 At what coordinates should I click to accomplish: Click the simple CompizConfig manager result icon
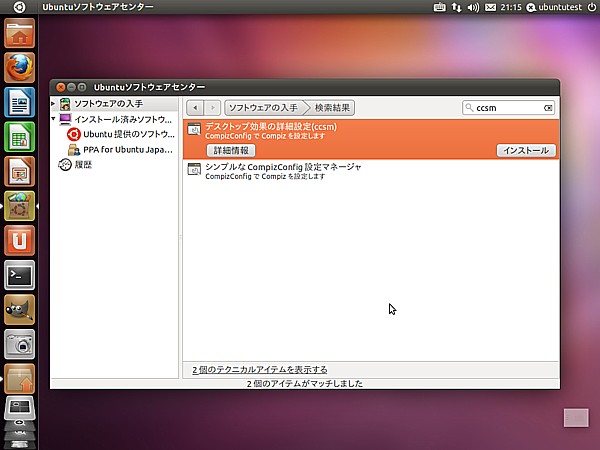tap(194, 169)
